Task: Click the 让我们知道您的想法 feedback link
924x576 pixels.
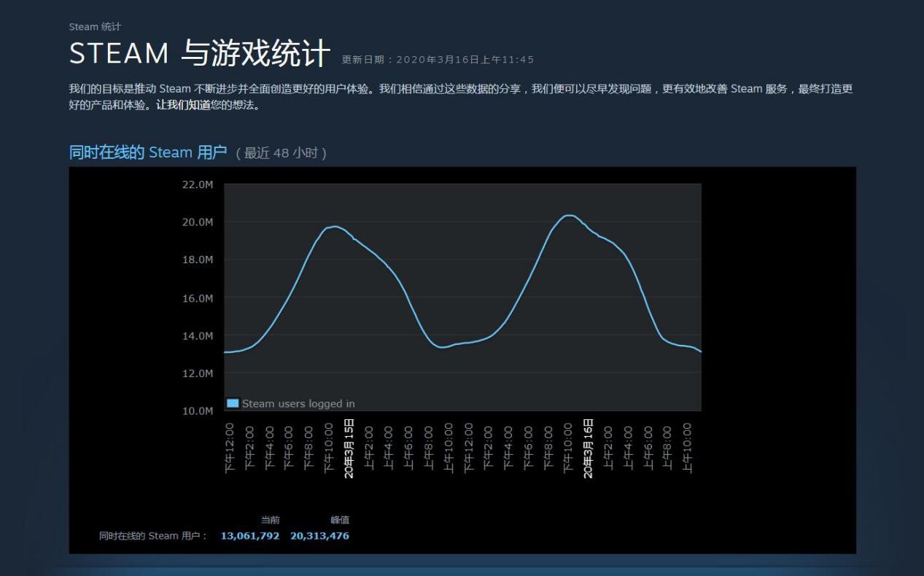Action: coord(208,105)
